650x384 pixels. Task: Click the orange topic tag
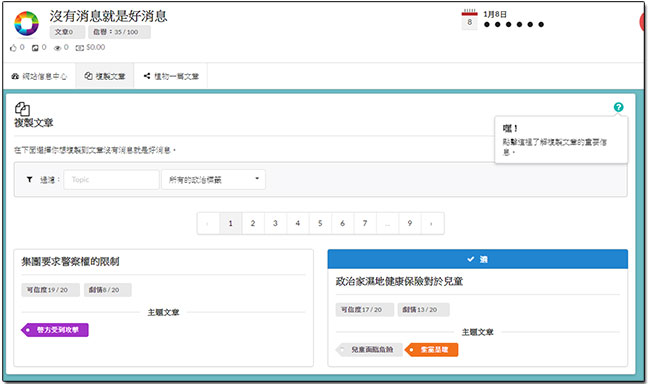tap(432, 350)
